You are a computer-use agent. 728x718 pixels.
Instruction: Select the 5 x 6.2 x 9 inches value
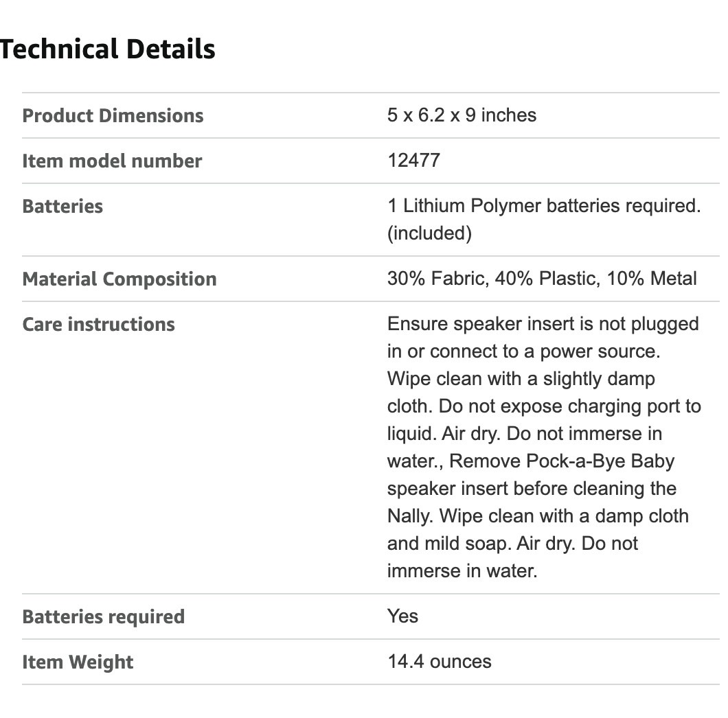(462, 115)
